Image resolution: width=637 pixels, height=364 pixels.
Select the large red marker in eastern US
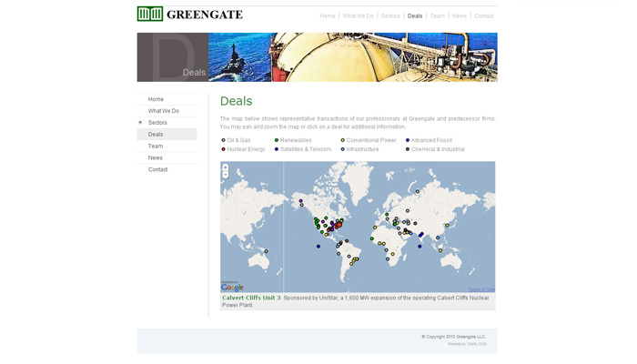[339, 225]
